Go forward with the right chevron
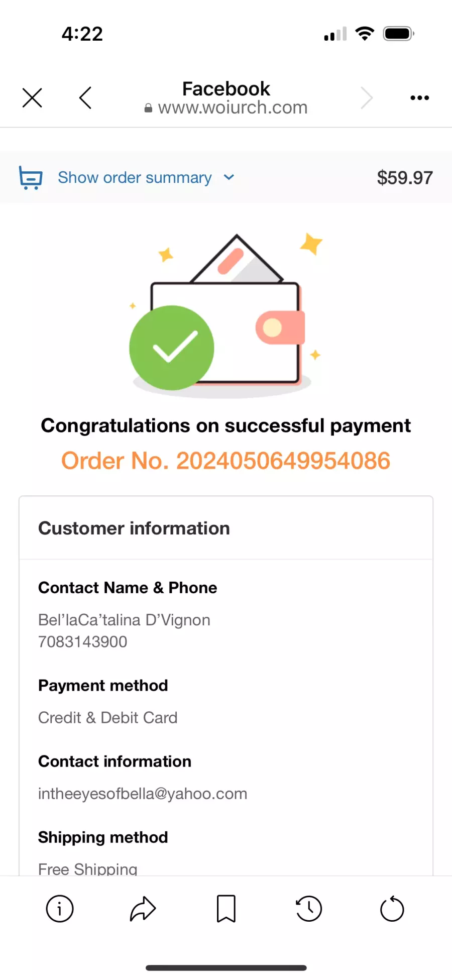The width and height of the screenshot is (452, 980). pos(367,97)
